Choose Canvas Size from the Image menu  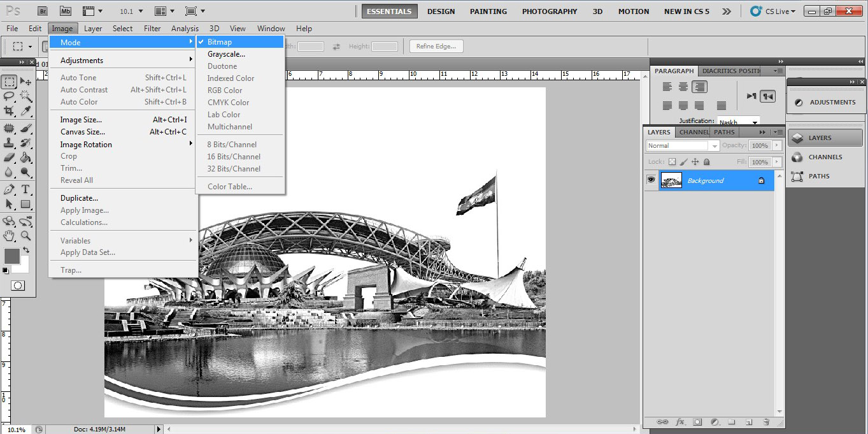(123, 132)
